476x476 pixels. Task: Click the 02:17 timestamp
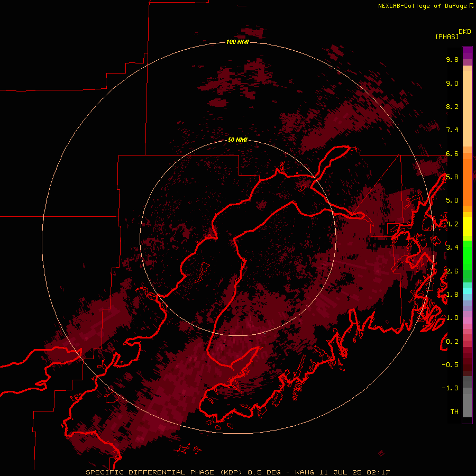(x=378, y=472)
